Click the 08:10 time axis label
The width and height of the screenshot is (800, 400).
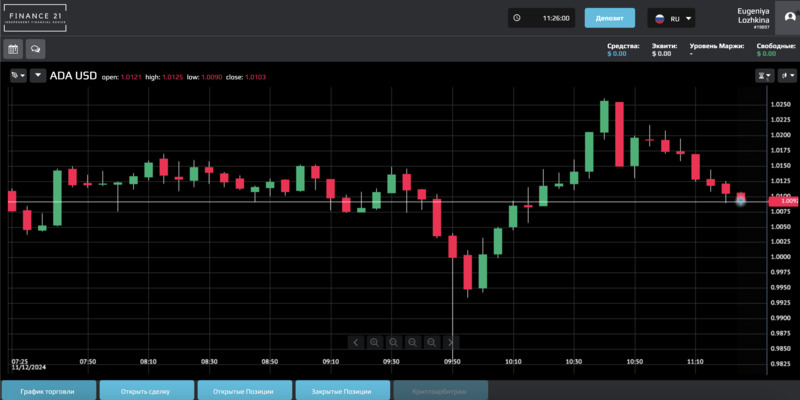(x=148, y=361)
